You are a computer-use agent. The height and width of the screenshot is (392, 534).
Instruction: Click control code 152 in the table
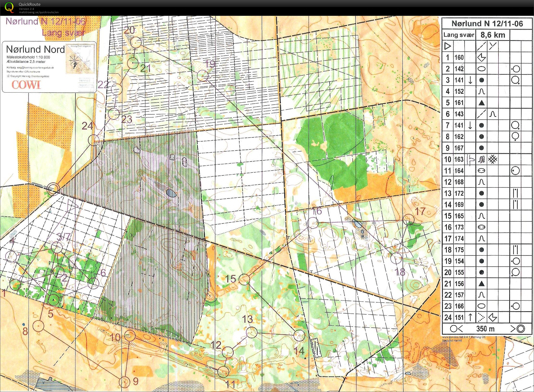click(459, 91)
